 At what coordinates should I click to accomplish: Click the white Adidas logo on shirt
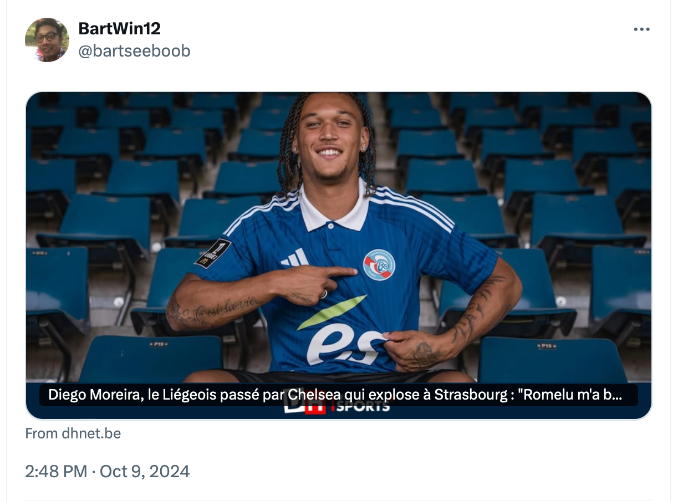coord(295,257)
